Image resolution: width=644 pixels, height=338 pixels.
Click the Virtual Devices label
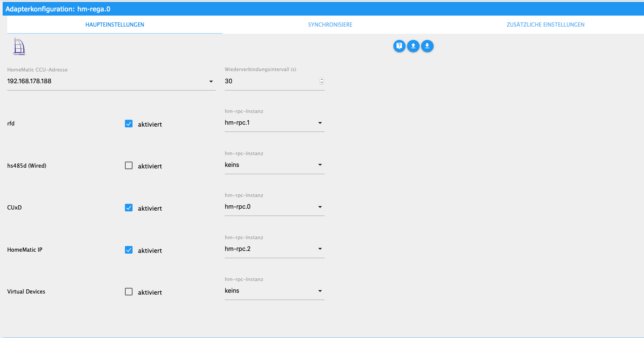tap(26, 292)
